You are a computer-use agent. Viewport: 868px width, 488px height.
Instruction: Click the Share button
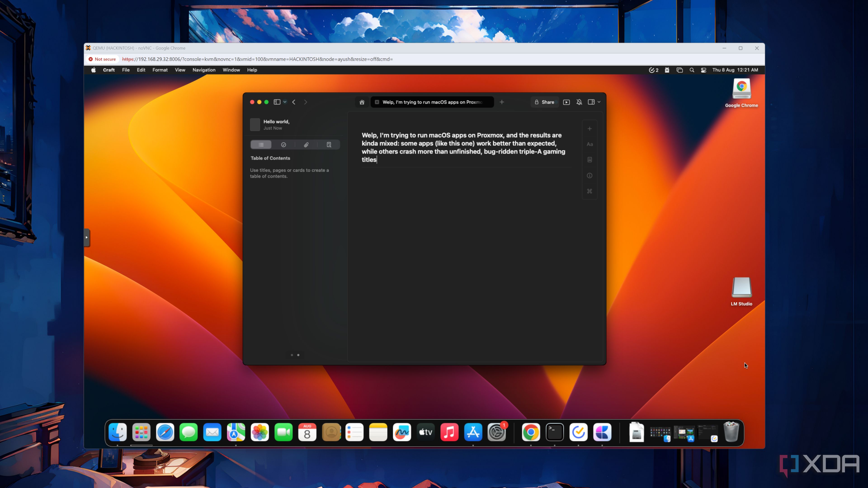[x=544, y=102]
